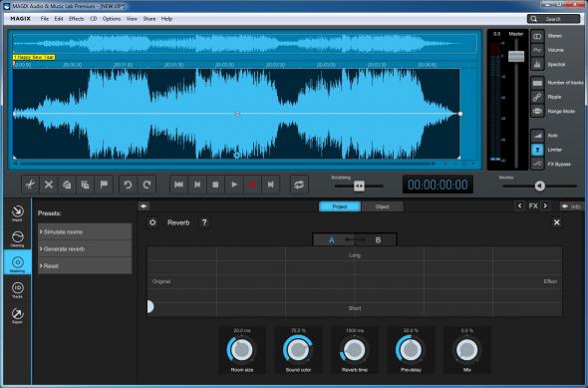
Task: Click the Monitor volume slider knob
Action: pos(539,186)
